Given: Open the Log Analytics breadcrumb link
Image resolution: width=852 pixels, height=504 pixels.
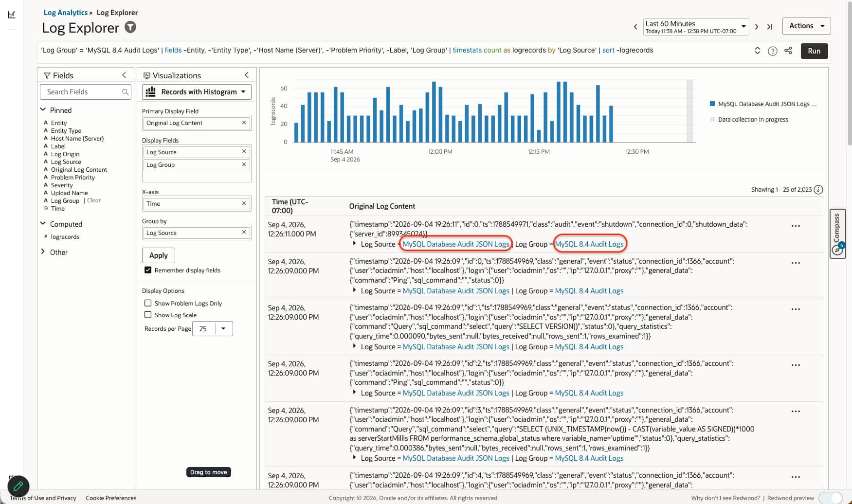Looking at the screenshot, I should point(66,13).
